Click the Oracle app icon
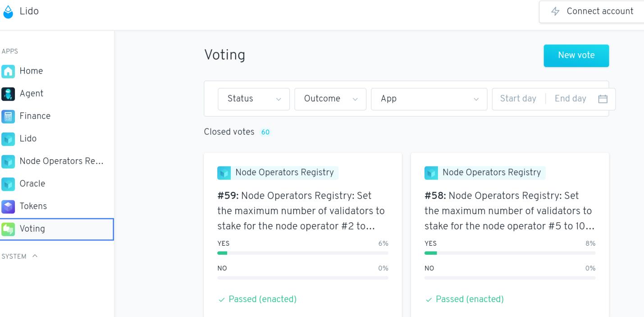This screenshot has height=317, width=644. [x=8, y=184]
